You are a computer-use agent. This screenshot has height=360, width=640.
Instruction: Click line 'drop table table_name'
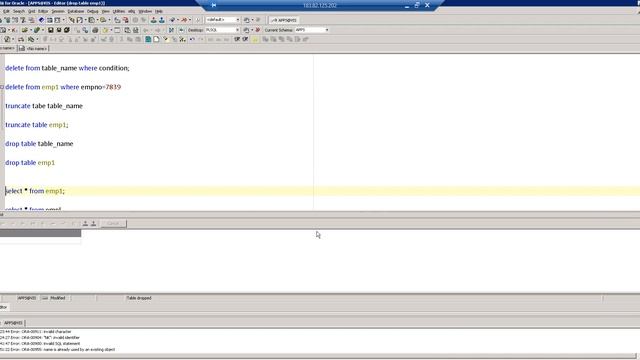pyautogui.click(x=39, y=144)
